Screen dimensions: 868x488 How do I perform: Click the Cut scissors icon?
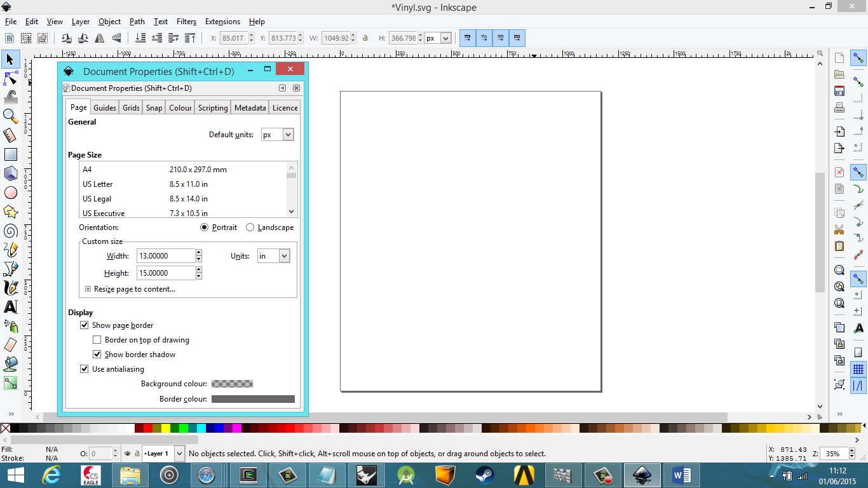839,229
